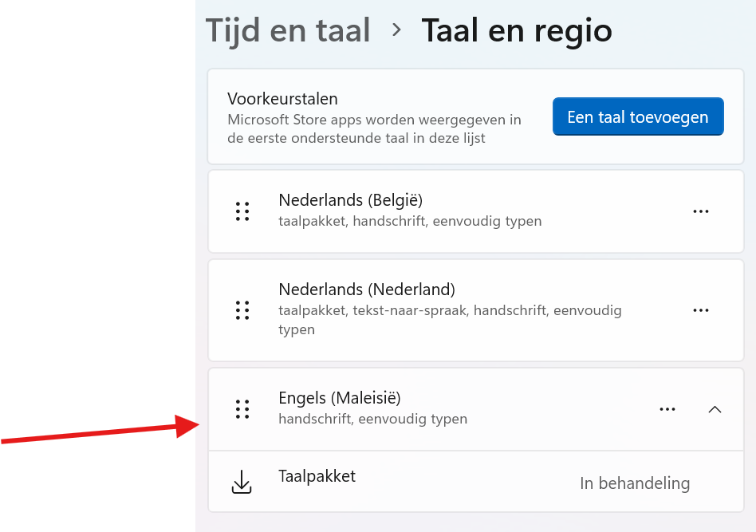Open the three-dot menu for Nederlands (Nederland)
756x532 pixels.
coord(700,310)
